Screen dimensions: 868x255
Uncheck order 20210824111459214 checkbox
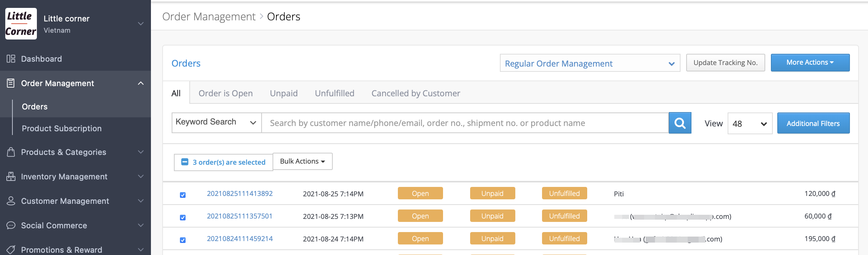pyautogui.click(x=183, y=240)
